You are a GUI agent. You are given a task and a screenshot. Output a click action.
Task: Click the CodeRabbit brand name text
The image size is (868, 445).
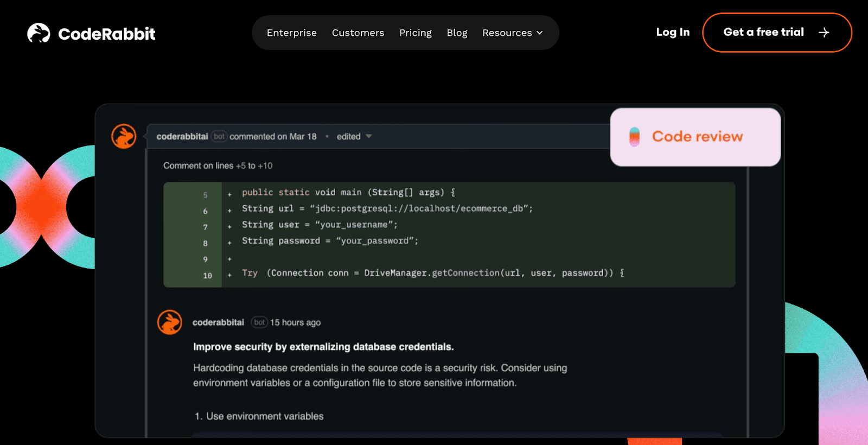pyautogui.click(x=107, y=34)
